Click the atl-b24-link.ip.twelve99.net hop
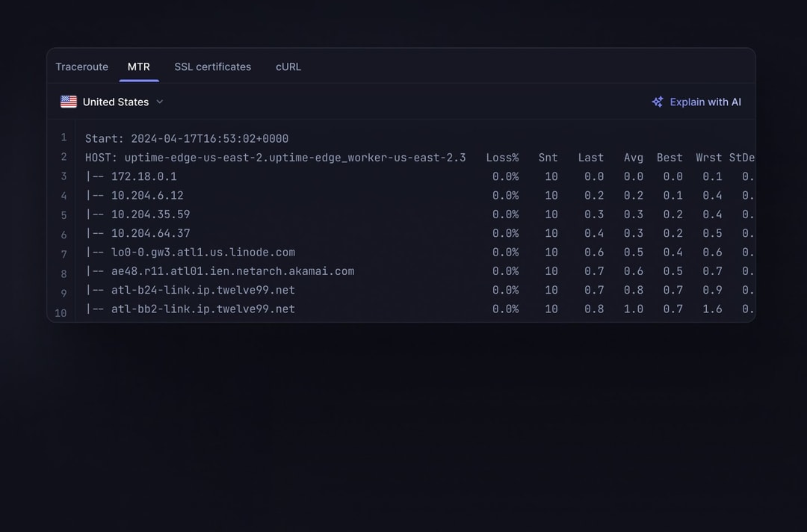Screen dimensions: 807x532 tap(202, 290)
